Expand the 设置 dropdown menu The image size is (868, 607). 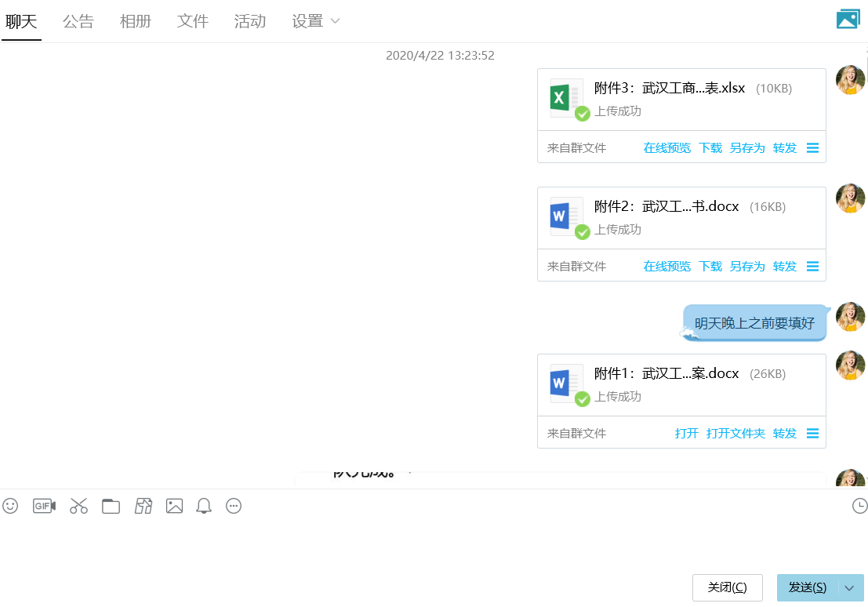click(x=315, y=21)
